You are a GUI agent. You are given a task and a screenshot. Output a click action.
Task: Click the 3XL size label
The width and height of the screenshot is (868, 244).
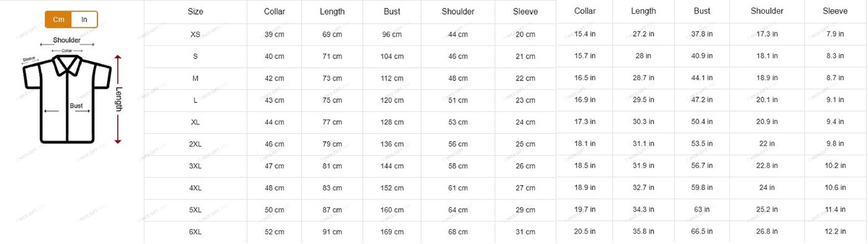tap(195, 166)
